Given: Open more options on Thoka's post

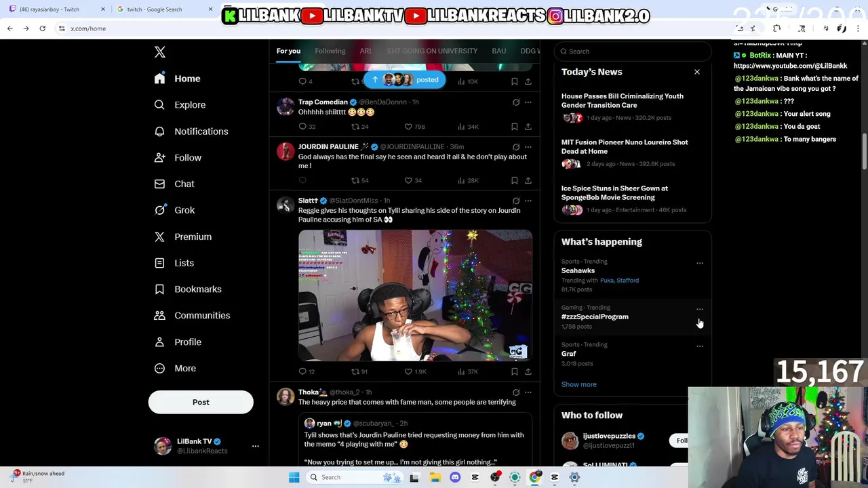Looking at the screenshot, I should [528, 392].
